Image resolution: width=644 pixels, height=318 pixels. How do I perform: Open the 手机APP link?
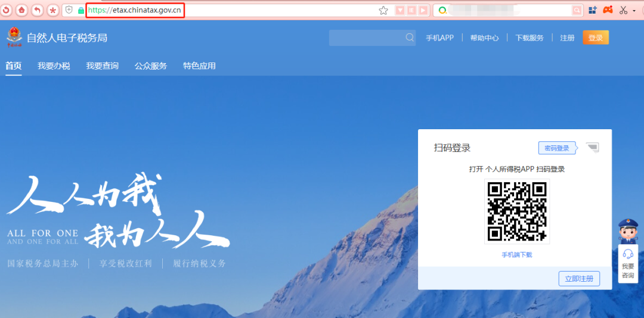(x=439, y=38)
